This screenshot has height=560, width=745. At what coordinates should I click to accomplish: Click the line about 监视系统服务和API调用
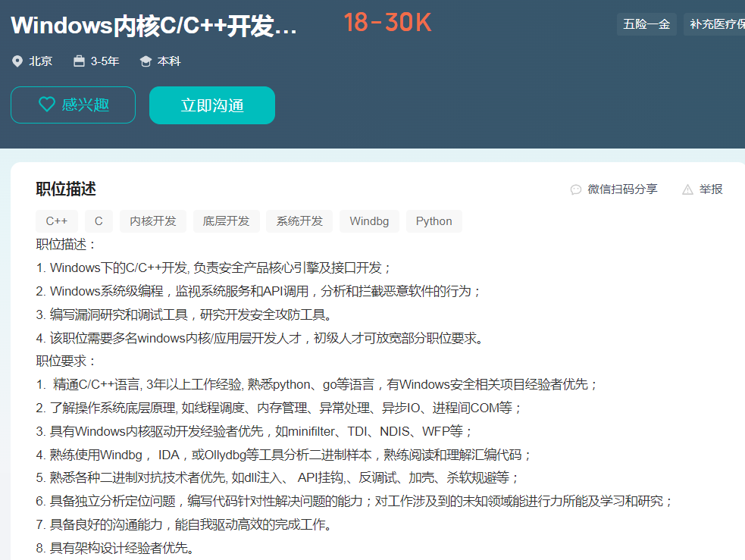(258, 291)
